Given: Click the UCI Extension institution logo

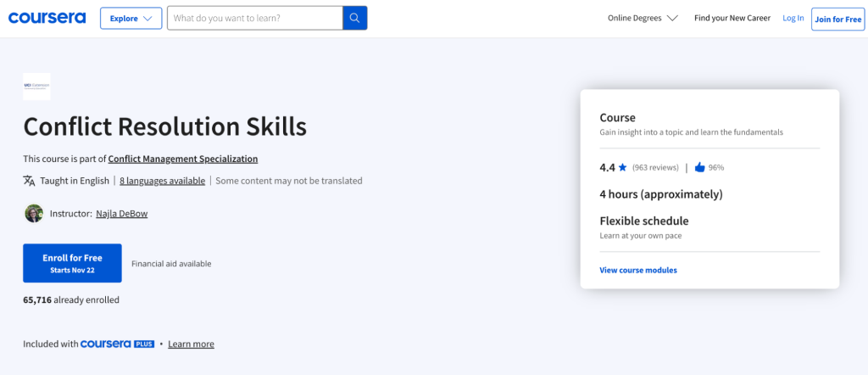Looking at the screenshot, I should tap(36, 87).
